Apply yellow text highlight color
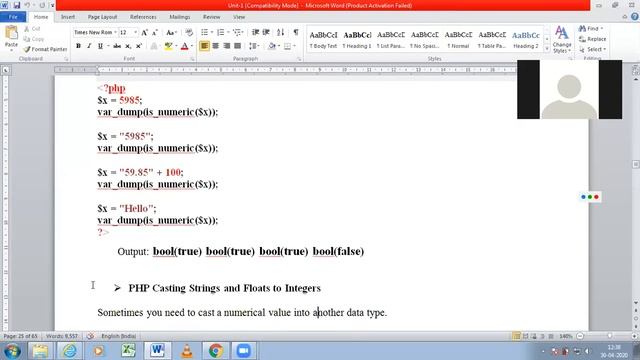The height and width of the screenshot is (360, 640). click(x=168, y=46)
